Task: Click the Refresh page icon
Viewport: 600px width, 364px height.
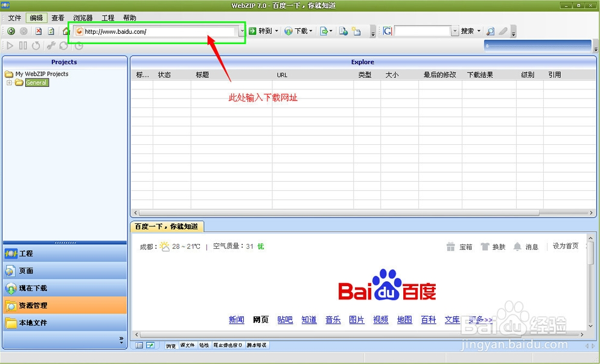Action: [x=51, y=31]
